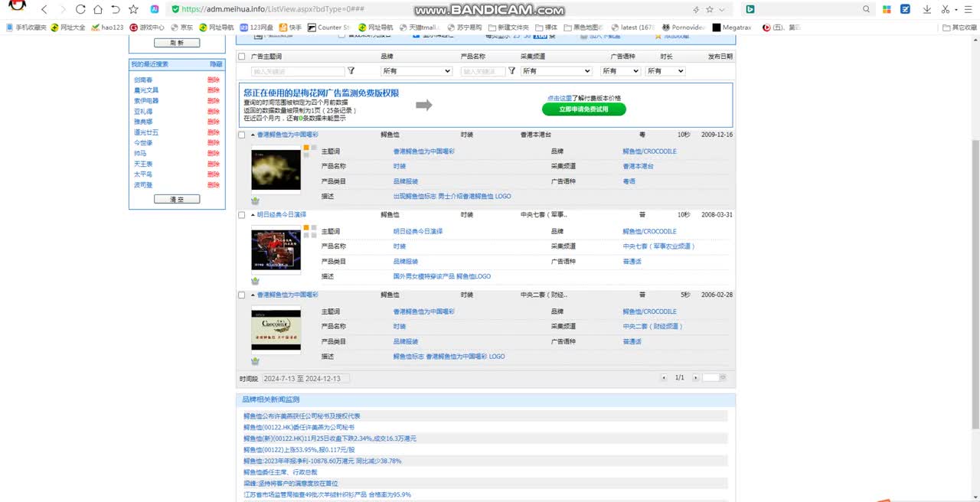Open the Megatrax bookmark

[731, 27]
